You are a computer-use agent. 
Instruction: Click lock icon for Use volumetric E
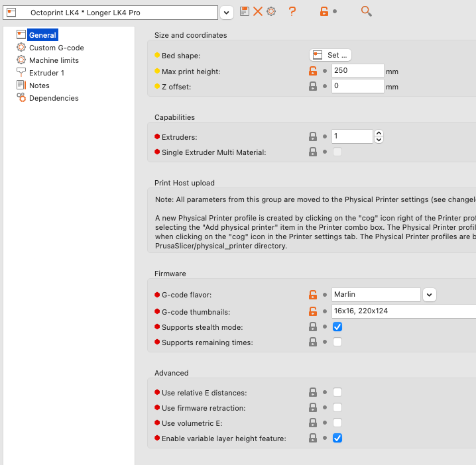point(313,423)
